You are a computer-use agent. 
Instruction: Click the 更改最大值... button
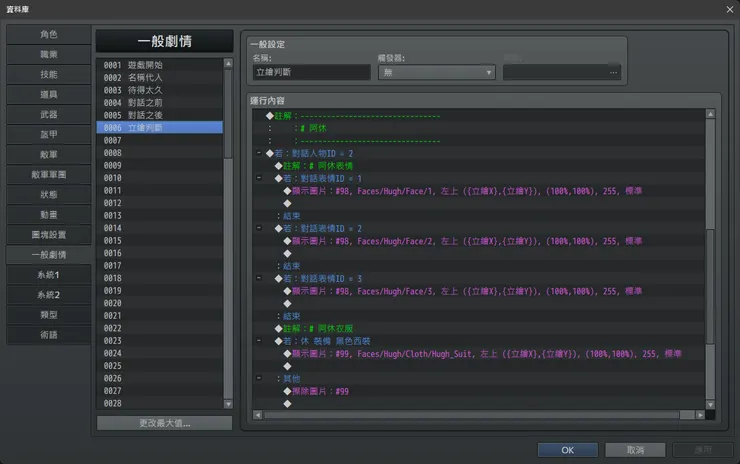click(164, 423)
